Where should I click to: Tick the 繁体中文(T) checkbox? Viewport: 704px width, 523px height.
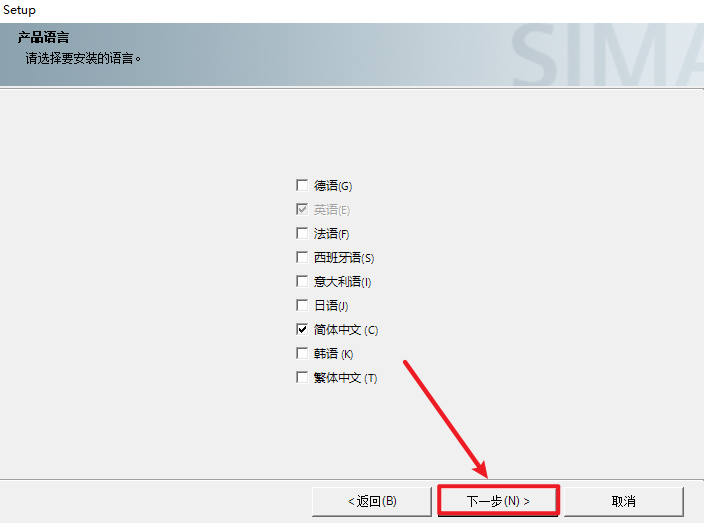(302, 378)
